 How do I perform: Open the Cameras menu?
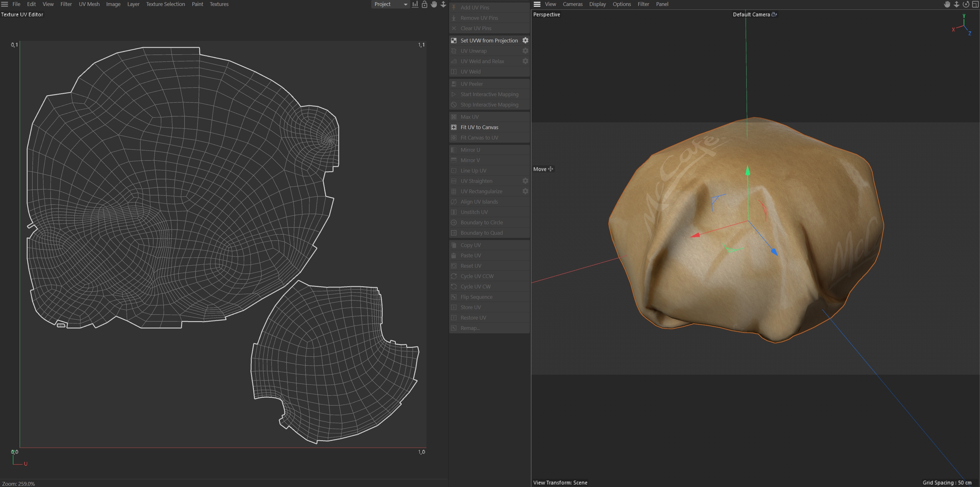[572, 4]
